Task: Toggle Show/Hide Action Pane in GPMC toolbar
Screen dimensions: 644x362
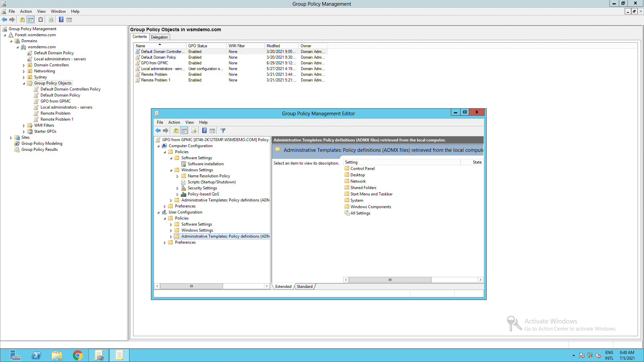Action: 69,20
